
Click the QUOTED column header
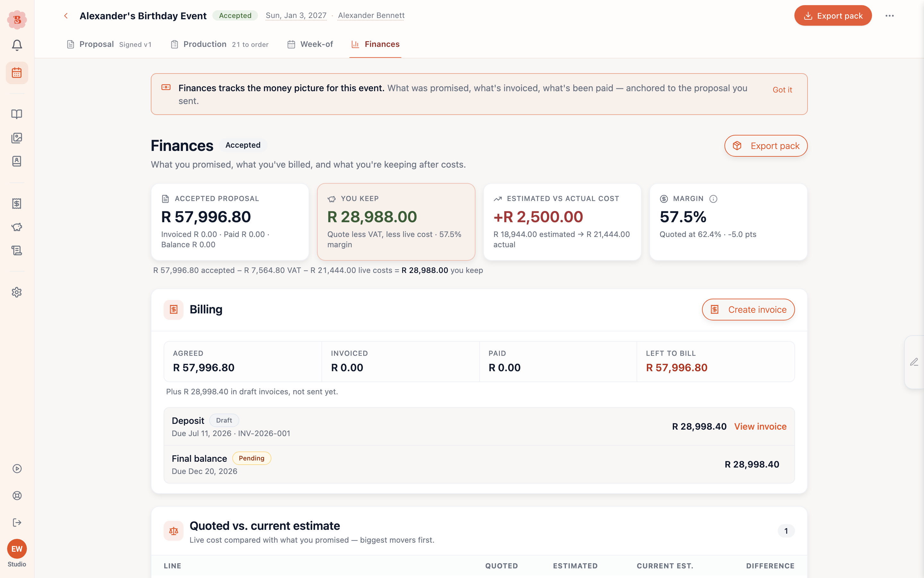click(501, 566)
